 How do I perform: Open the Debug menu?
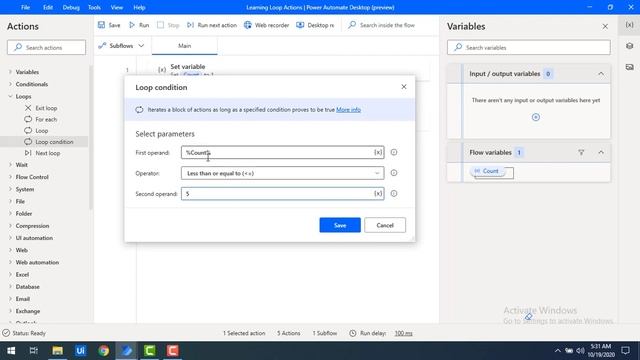coord(71,7)
